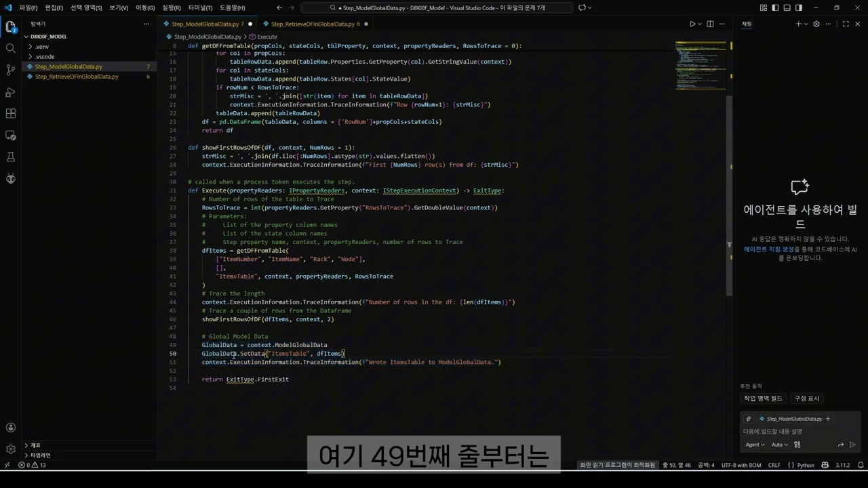Viewport: 868px width, 488px height.
Task: Close the chat side panel
Action: [858, 24]
